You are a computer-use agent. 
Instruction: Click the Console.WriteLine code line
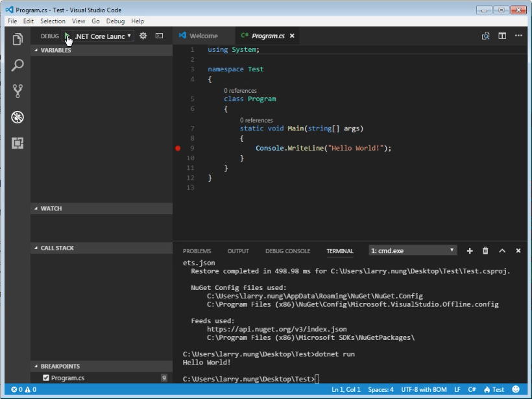[x=323, y=149]
